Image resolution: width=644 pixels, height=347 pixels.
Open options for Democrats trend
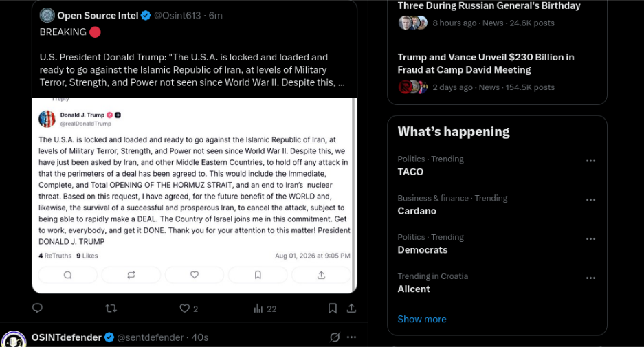click(x=590, y=239)
